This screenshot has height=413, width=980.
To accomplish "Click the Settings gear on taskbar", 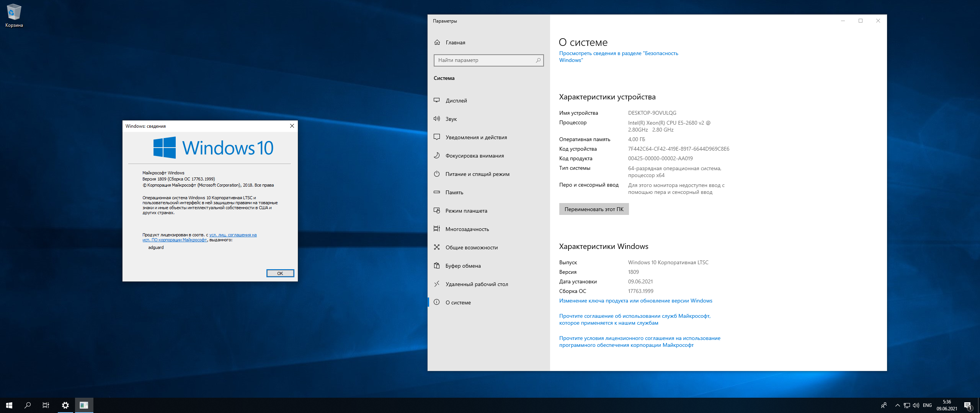I will coord(65,405).
